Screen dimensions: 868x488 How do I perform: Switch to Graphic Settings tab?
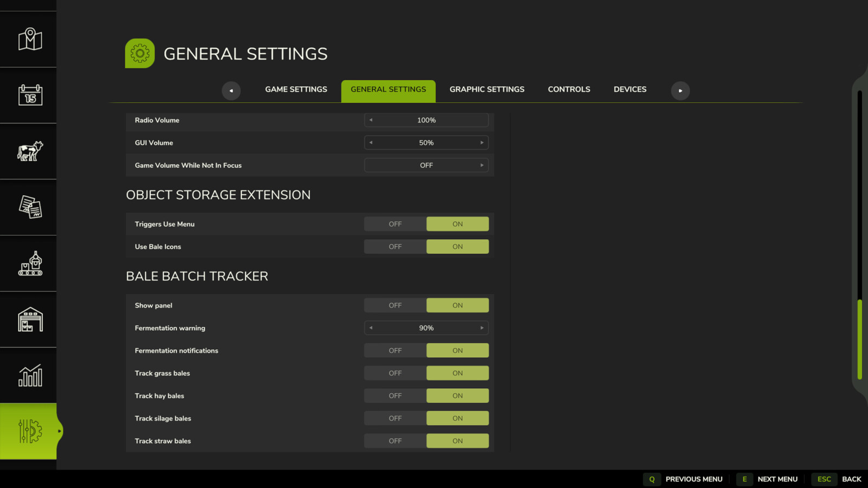(x=487, y=89)
